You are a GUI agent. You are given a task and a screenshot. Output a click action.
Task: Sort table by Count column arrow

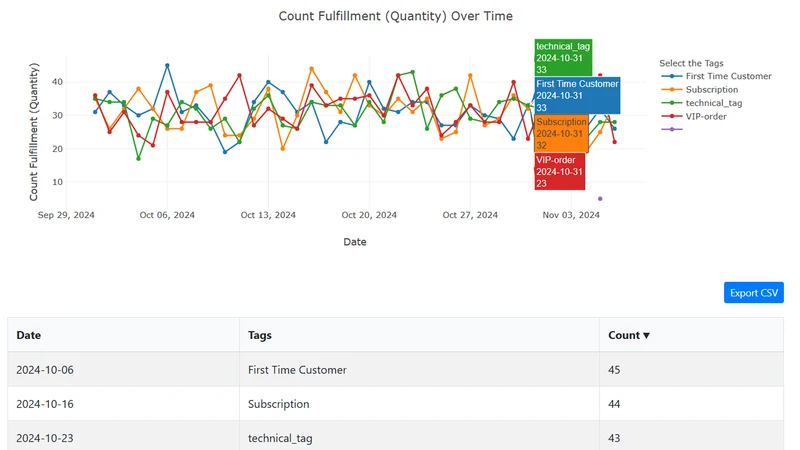click(x=646, y=335)
